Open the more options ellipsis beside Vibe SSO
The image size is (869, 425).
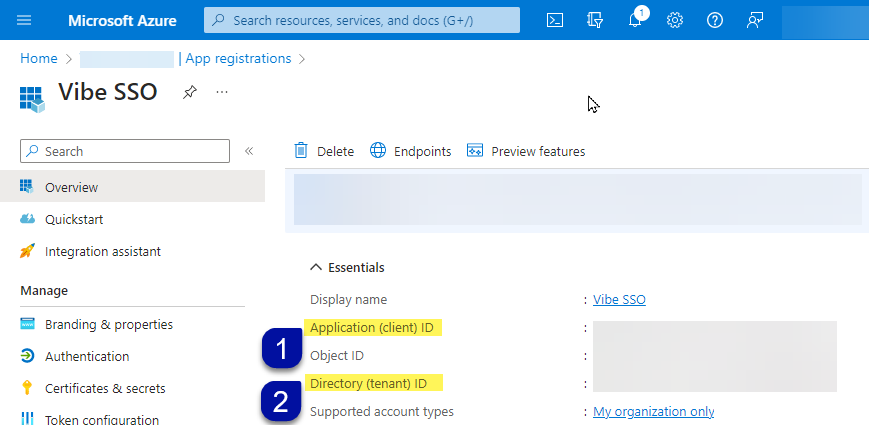222,92
